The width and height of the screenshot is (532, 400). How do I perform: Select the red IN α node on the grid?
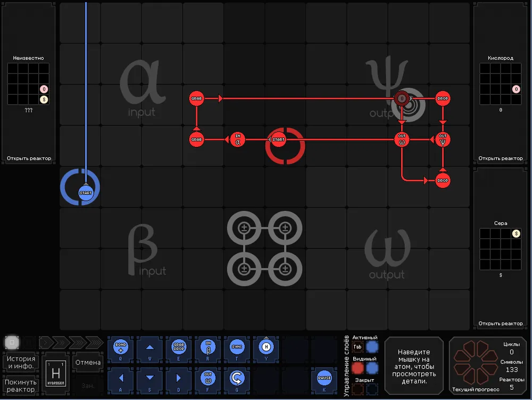pyautogui.click(x=237, y=139)
